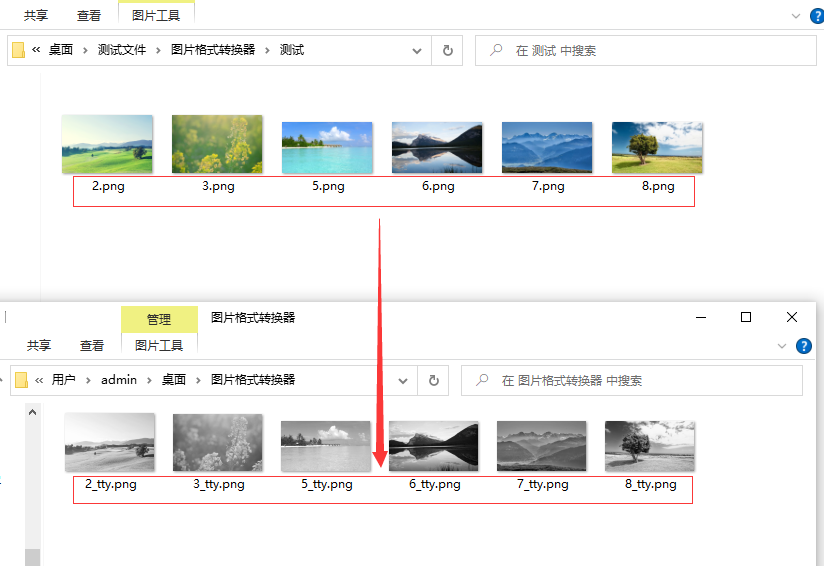Select the 图片工具 tab in the 图片格式转换器 window
This screenshot has height=566, width=824.
[159, 345]
